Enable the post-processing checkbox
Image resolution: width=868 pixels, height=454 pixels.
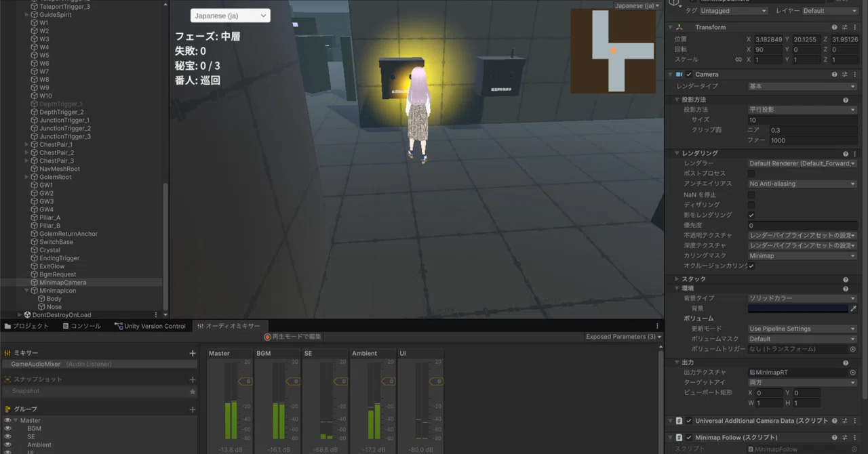751,173
